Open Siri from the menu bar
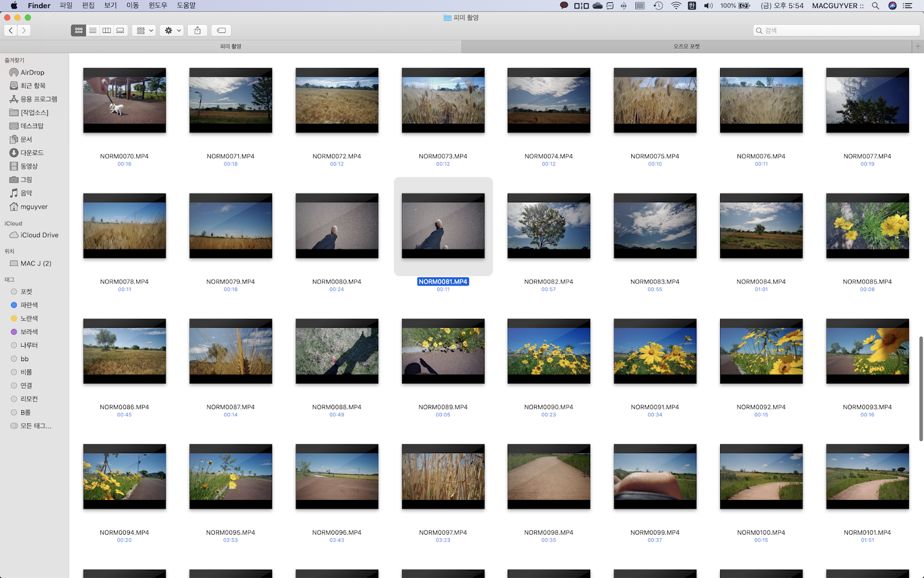The height and width of the screenshot is (578, 924). pyautogui.click(x=892, y=6)
